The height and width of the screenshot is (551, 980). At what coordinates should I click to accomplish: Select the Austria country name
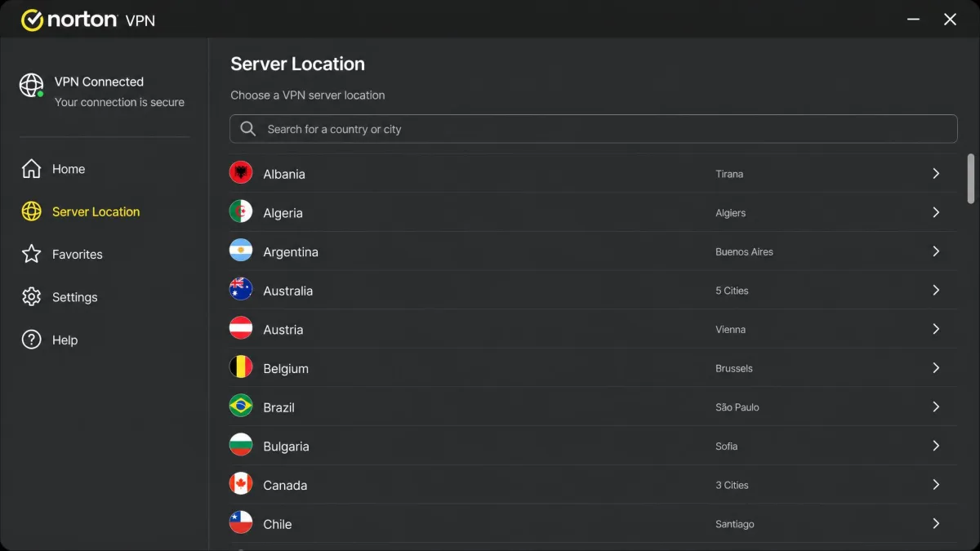coord(283,330)
